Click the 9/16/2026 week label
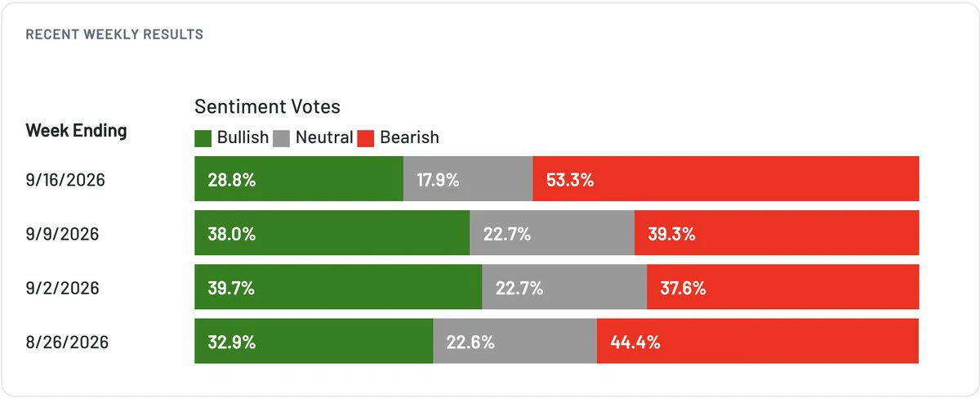The image size is (980, 399). point(65,180)
